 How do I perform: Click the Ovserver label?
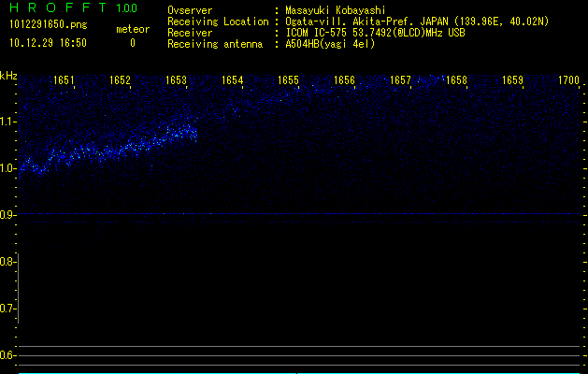tap(190, 10)
